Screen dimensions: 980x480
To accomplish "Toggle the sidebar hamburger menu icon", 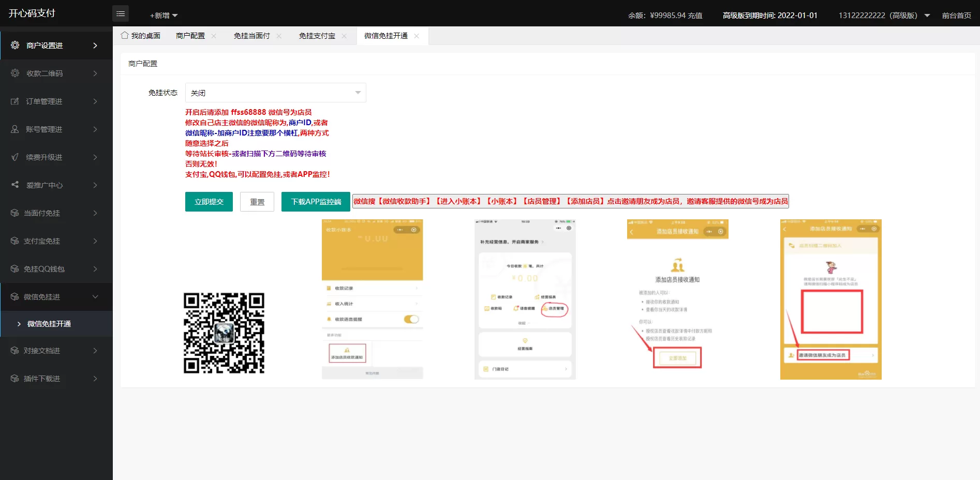I will [121, 13].
